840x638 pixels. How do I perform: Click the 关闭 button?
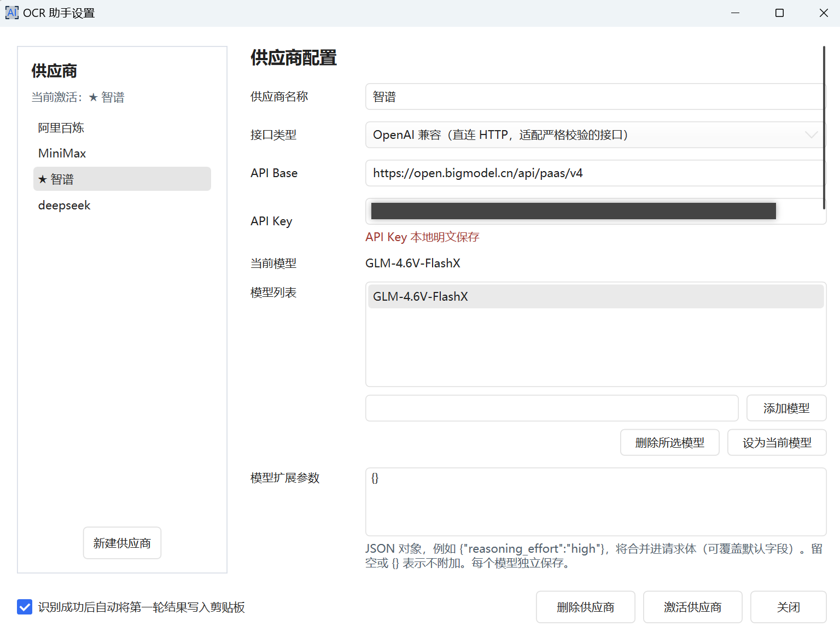(x=788, y=607)
